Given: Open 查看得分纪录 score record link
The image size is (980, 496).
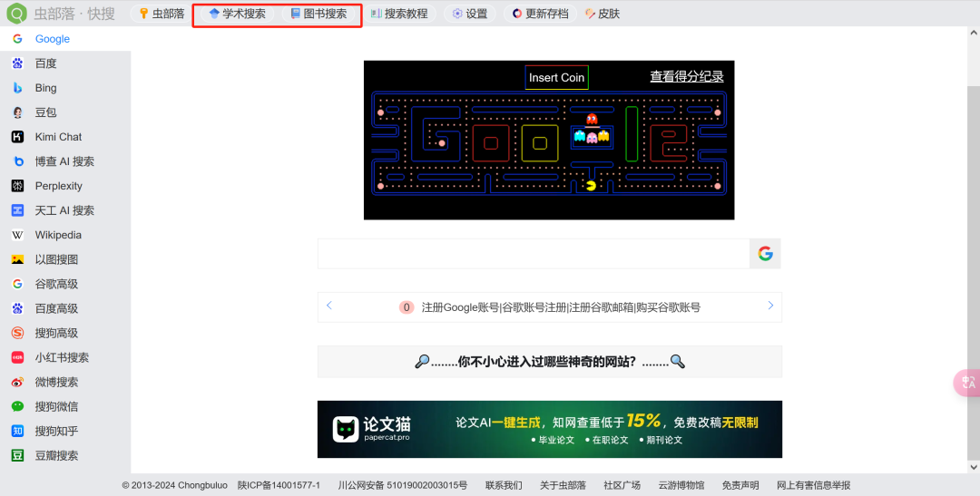Looking at the screenshot, I should tap(687, 76).
